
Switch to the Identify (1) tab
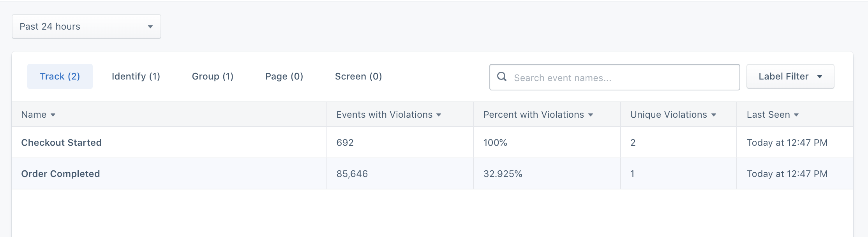tap(136, 76)
